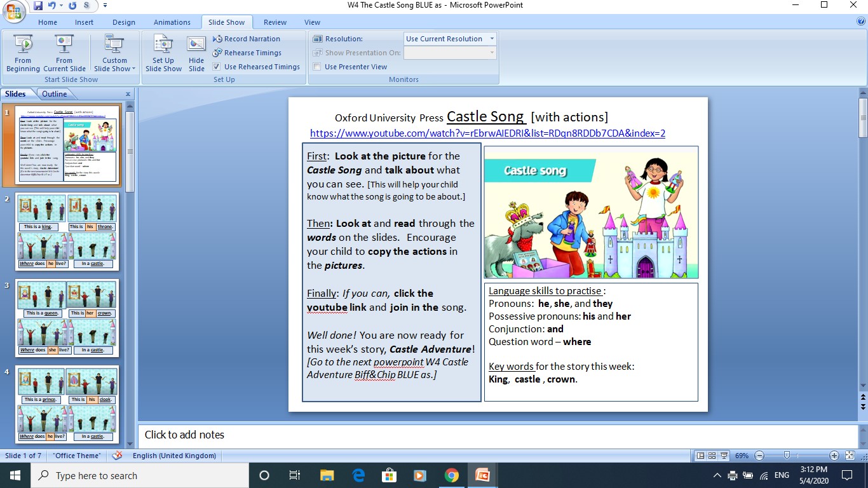
Task: Click the Click to add notes area
Action: 498,435
